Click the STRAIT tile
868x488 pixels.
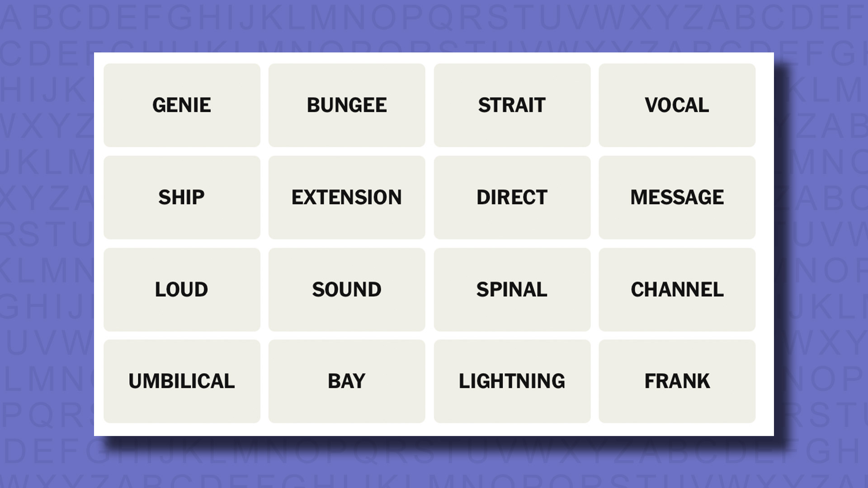pos(511,105)
